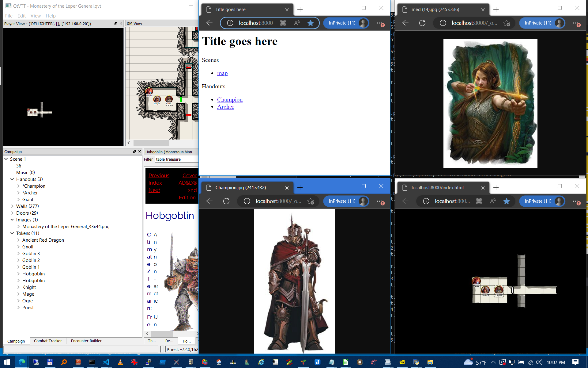Open Edit menu in QtVTT

21,16
